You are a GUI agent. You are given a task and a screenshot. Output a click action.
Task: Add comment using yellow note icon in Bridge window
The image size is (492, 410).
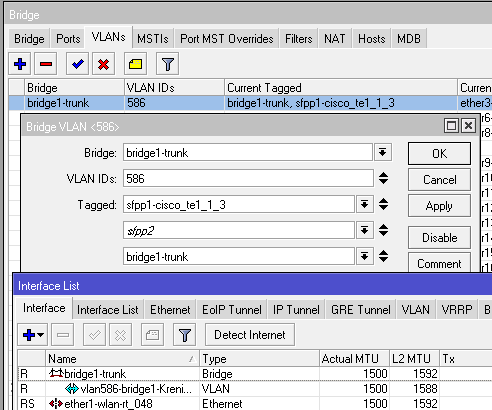(x=135, y=63)
